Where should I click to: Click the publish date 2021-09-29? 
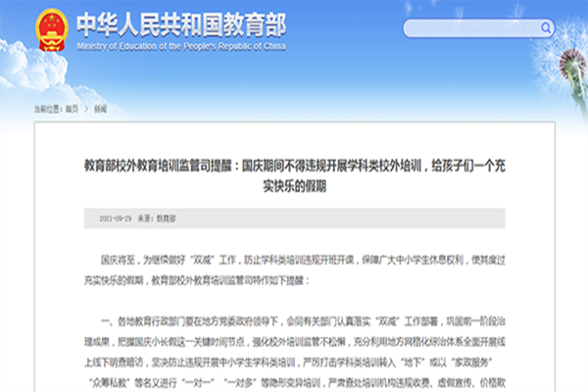(110, 218)
